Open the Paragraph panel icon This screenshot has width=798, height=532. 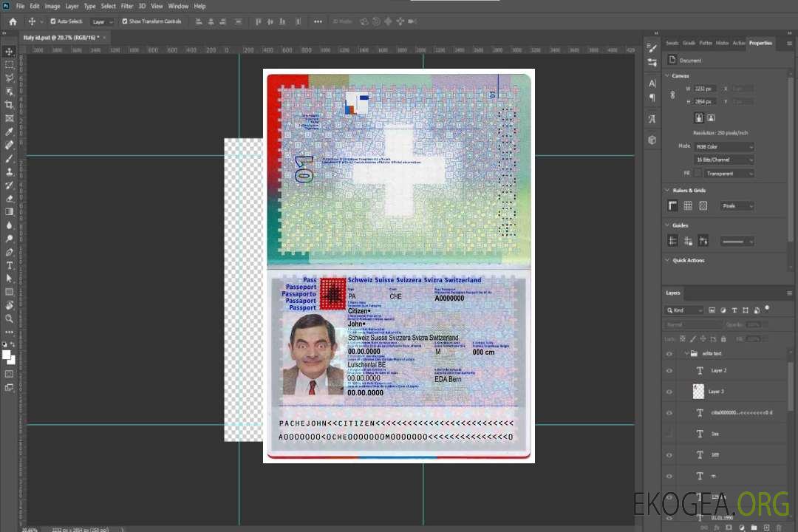pyautogui.click(x=652, y=98)
